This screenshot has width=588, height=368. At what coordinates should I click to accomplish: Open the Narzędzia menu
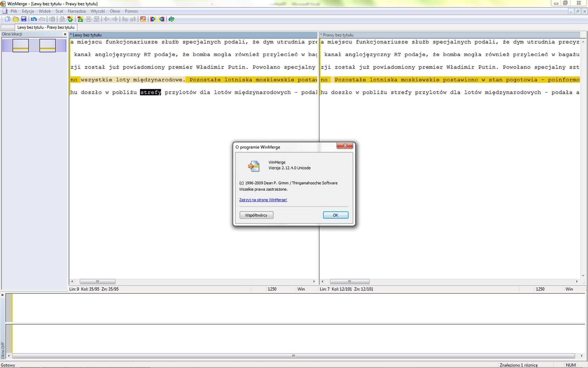point(77,11)
